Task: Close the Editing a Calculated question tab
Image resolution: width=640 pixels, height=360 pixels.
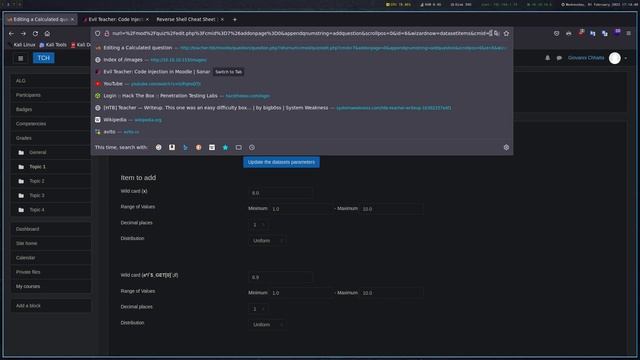Action: click(x=73, y=19)
